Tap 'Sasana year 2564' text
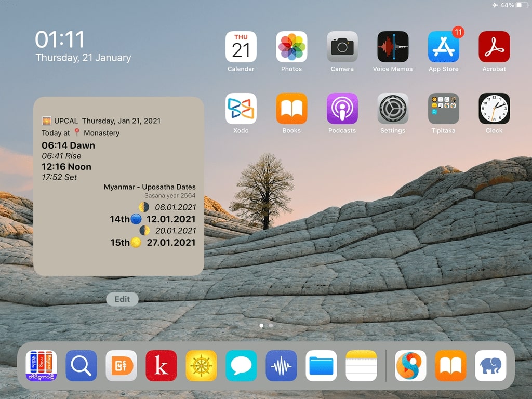532x399 pixels. pyautogui.click(x=170, y=196)
